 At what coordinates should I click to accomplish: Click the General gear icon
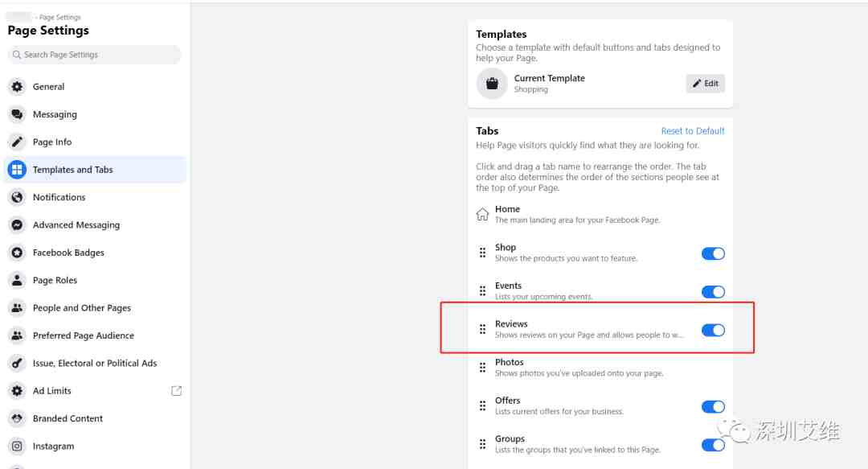[17, 87]
